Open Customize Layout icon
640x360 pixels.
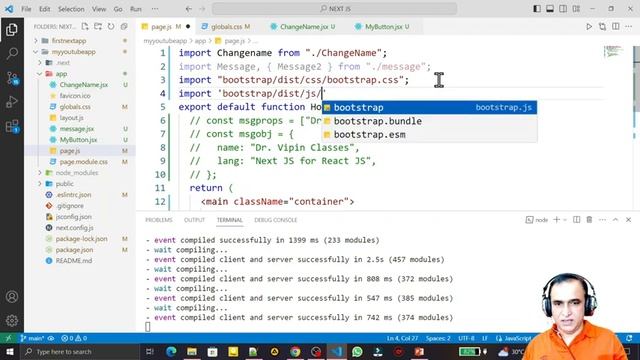click(576, 9)
